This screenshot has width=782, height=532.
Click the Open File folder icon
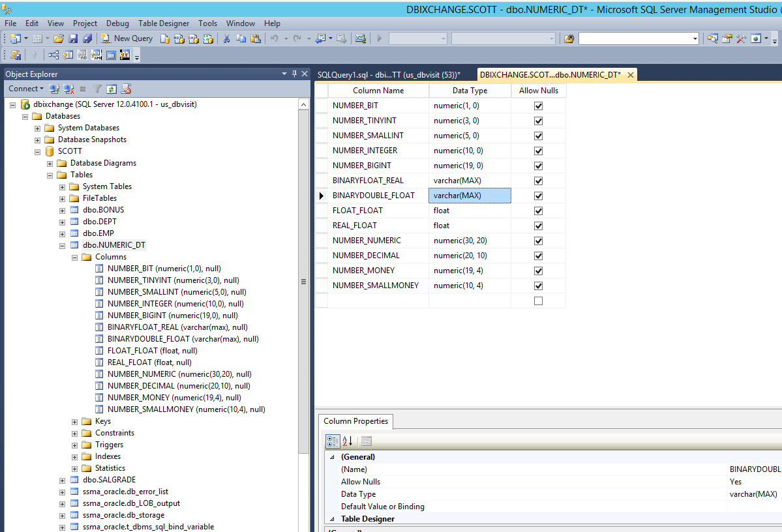point(58,38)
